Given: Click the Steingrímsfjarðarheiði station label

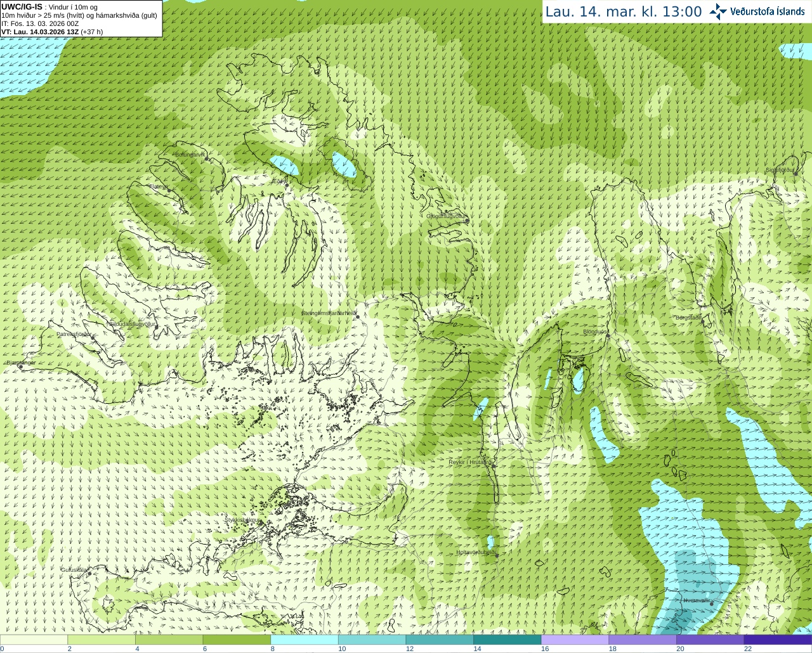Looking at the screenshot, I should (329, 313).
